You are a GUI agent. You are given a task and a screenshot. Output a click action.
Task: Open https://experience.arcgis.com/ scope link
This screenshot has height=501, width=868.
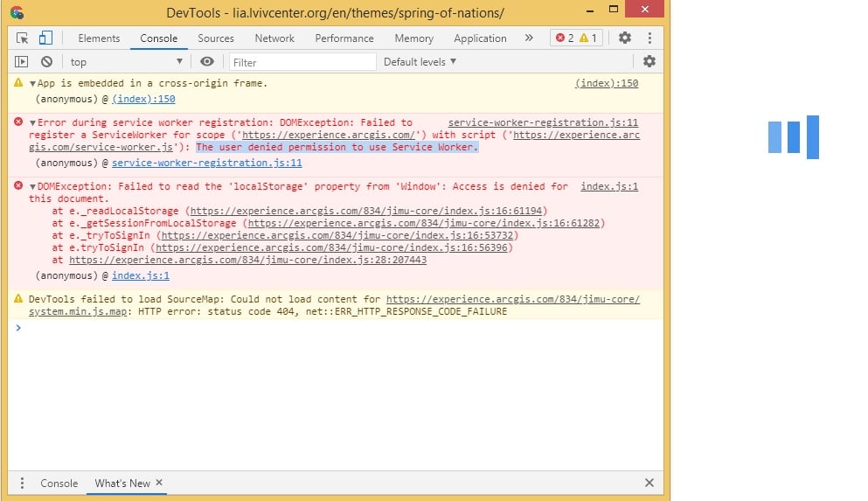[329, 135]
